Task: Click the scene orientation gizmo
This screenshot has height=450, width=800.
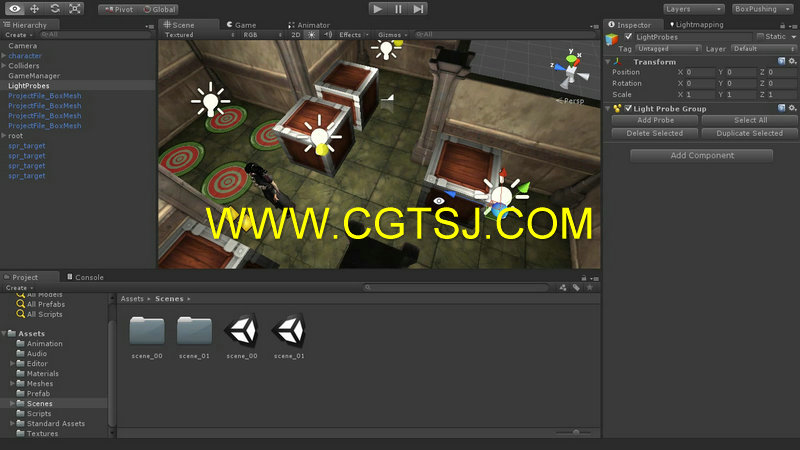Action: coord(572,70)
